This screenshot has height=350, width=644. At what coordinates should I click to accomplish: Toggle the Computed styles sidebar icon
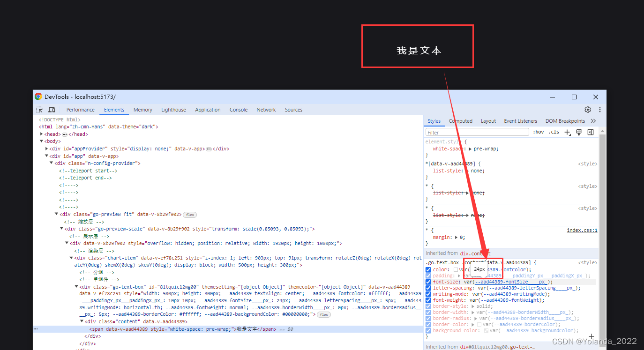591,132
